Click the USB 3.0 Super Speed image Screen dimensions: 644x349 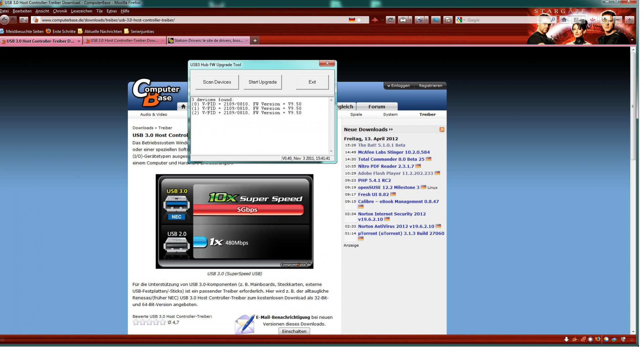pos(234,221)
